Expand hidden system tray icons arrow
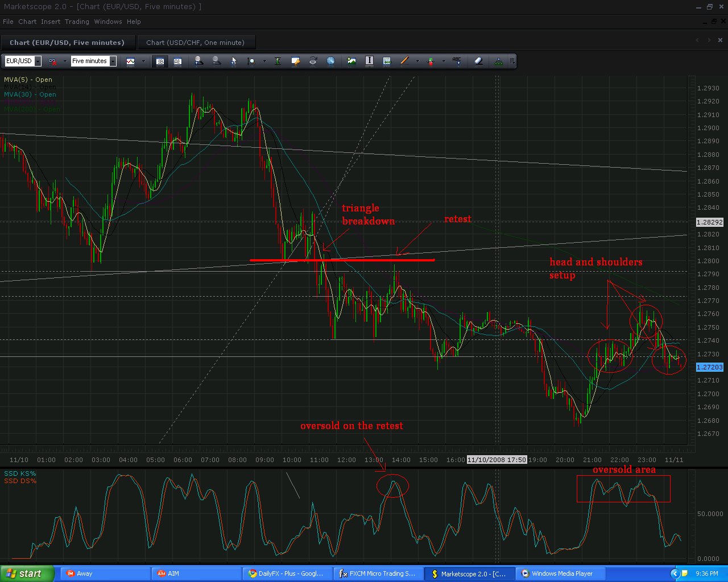728x582 pixels. (675, 573)
